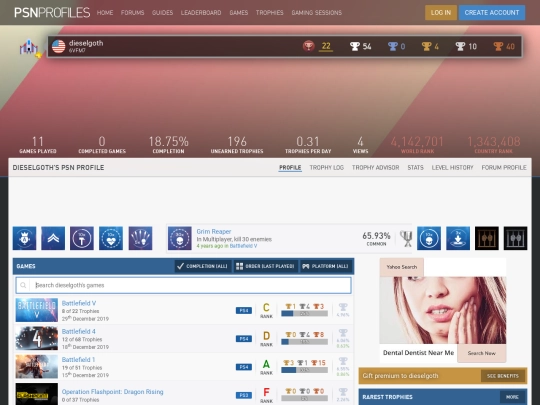
Task: Open the Order (Last Played) dropdown
Action: (266, 266)
